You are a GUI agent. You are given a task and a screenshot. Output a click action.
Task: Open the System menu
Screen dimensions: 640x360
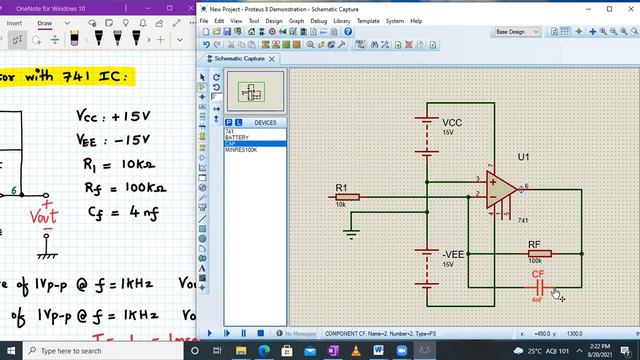pyautogui.click(x=395, y=21)
